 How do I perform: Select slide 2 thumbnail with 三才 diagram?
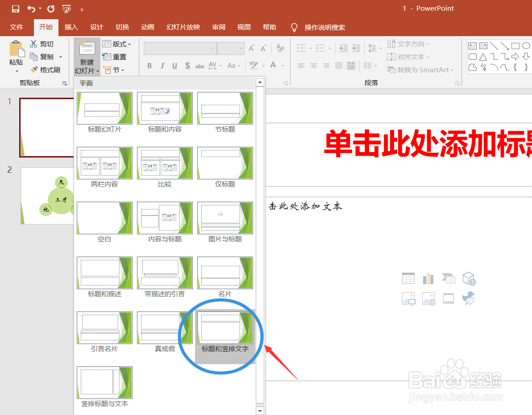pyautogui.click(x=47, y=196)
